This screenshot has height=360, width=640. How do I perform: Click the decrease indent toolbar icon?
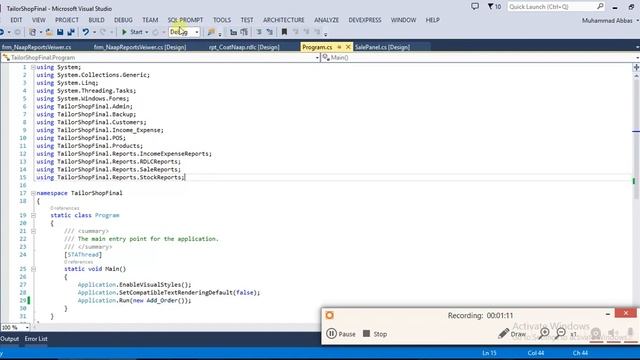click(233, 32)
